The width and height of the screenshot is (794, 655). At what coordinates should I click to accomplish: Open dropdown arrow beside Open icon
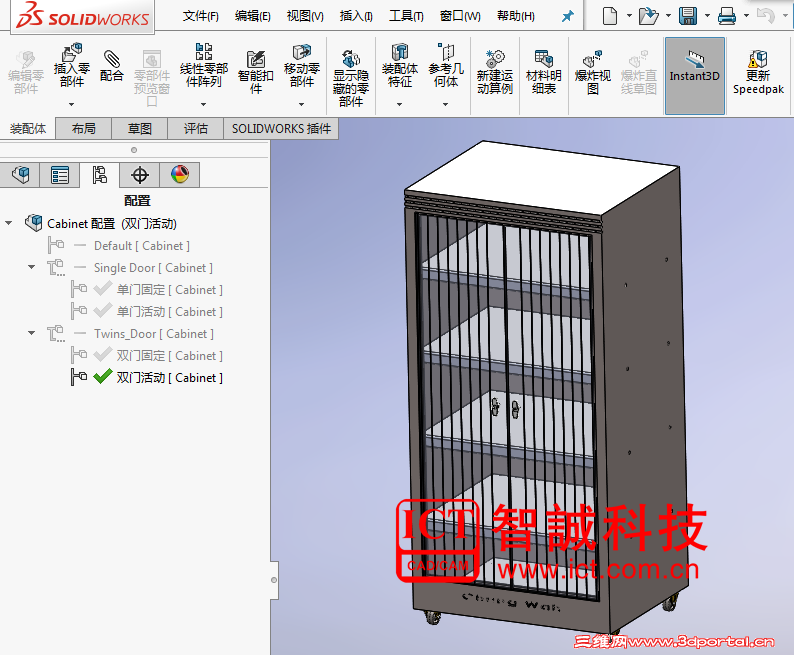[x=668, y=16]
